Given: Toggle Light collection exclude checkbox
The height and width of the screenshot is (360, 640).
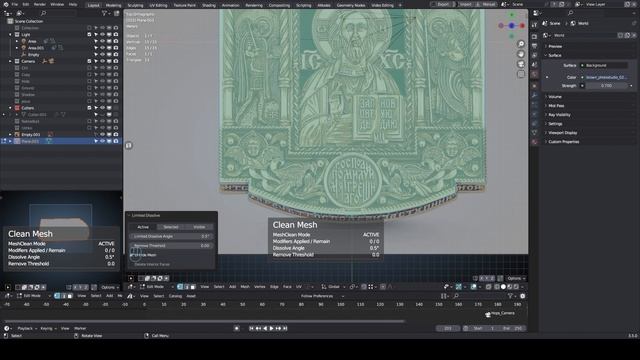Looking at the screenshot, I should 89,35.
